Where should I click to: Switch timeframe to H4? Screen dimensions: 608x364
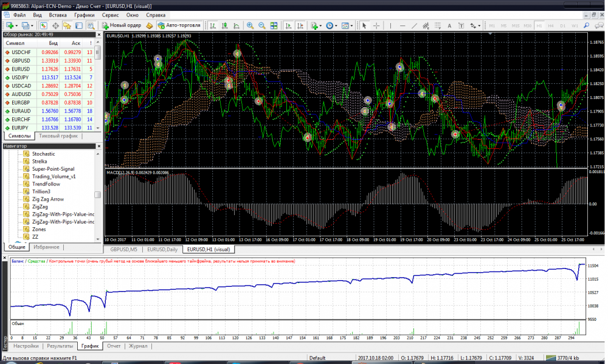click(551, 26)
